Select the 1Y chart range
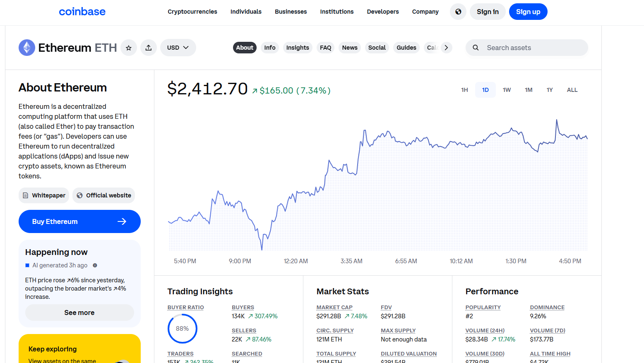This screenshot has height=363, width=644. [550, 90]
